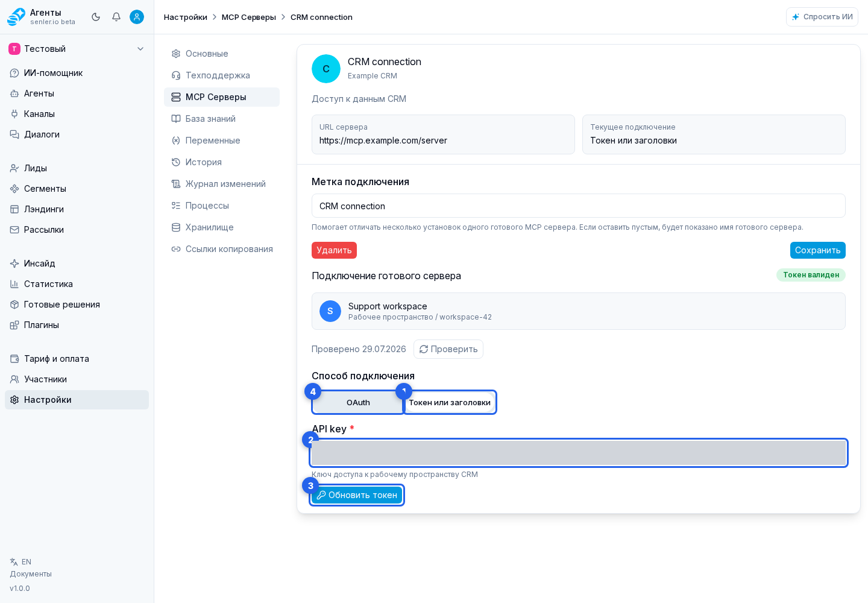Viewport: 868px width, 603px height.
Task: Open Агенты section
Action: pyautogui.click(x=77, y=93)
